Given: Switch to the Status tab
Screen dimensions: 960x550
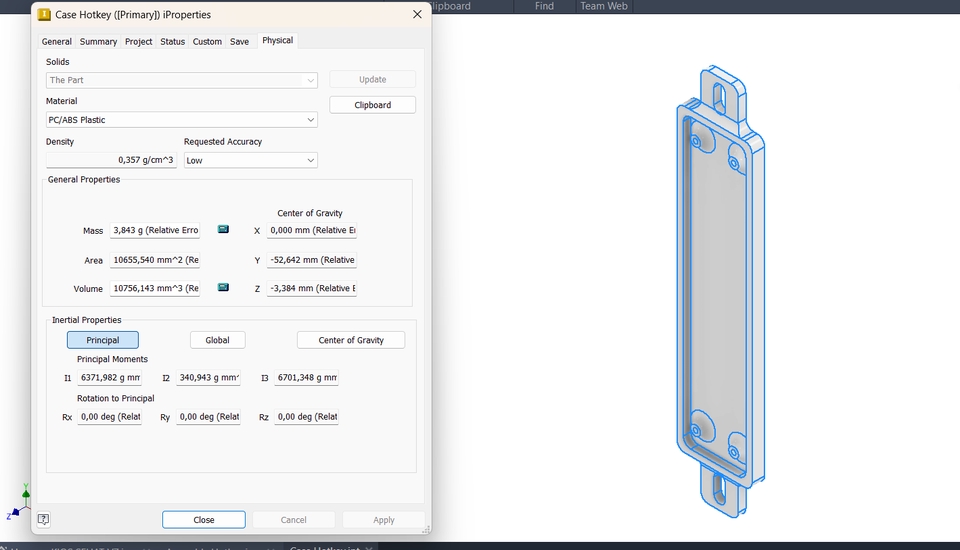Looking at the screenshot, I should [x=173, y=42].
